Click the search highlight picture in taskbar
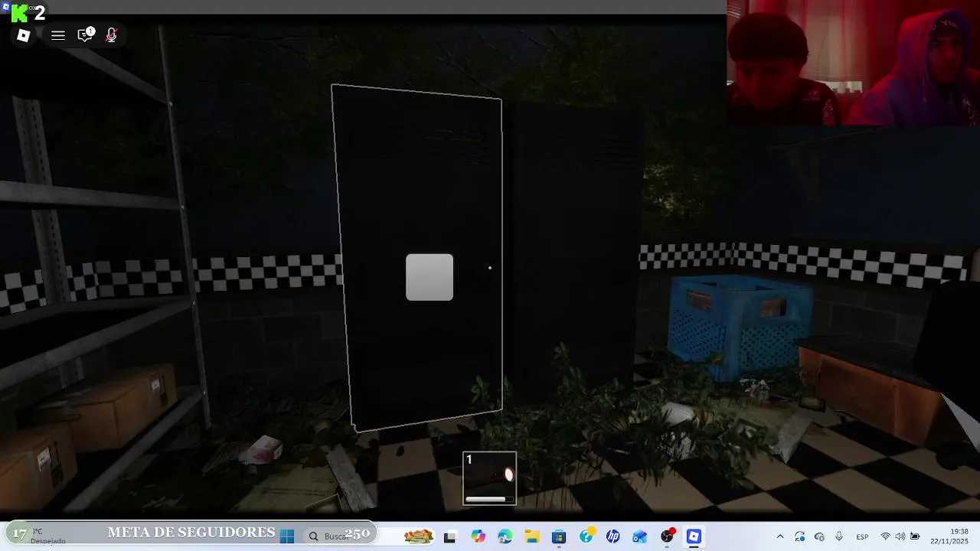Screen dimensions: 980x551 (x=419, y=536)
